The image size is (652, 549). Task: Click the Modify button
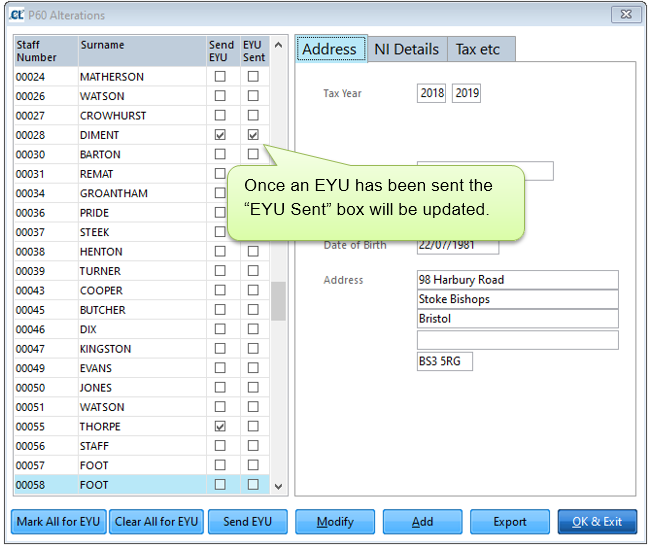coord(335,522)
